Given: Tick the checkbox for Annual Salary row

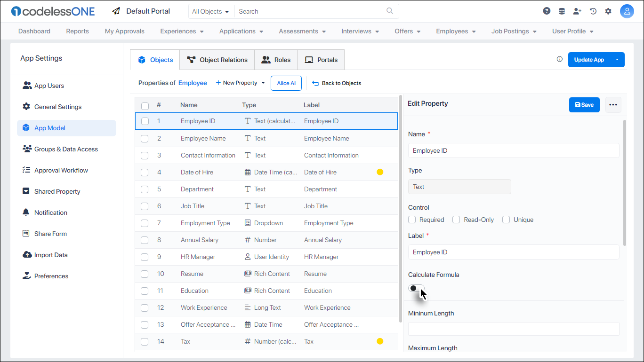Looking at the screenshot, I should click(145, 240).
